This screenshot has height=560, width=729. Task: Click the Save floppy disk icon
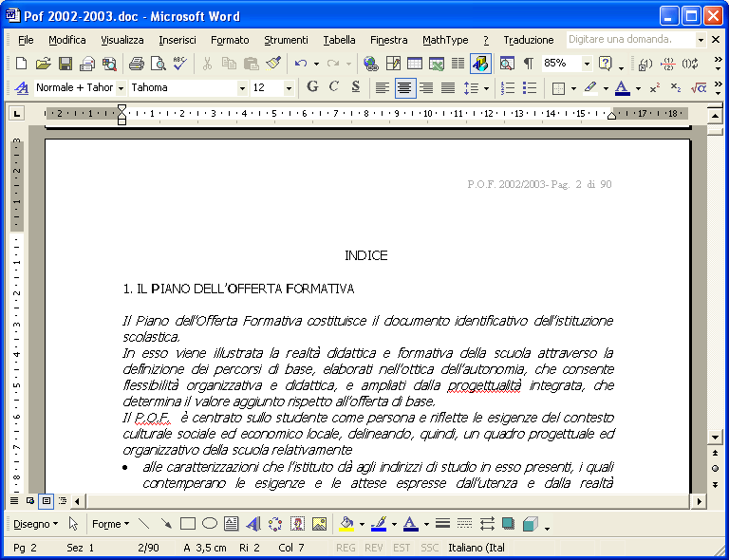pyautogui.click(x=65, y=64)
